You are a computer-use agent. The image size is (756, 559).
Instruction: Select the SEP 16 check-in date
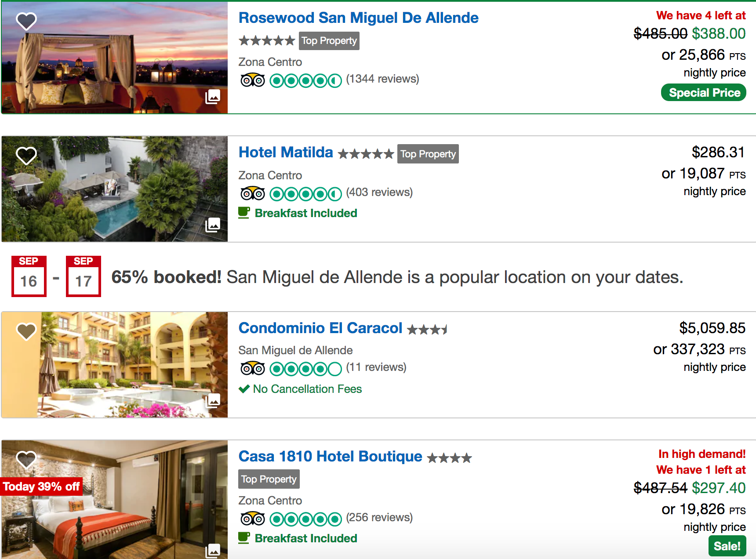pyautogui.click(x=29, y=276)
